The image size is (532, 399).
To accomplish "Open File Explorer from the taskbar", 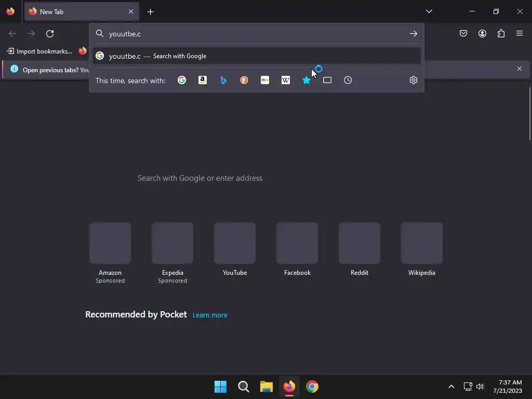I will [x=267, y=387].
